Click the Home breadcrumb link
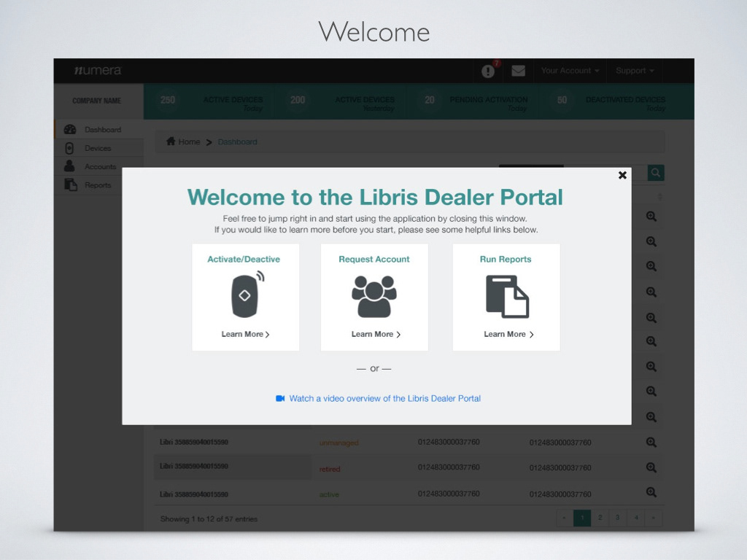This screenshot has width=747, height=560. coord(189,142)
